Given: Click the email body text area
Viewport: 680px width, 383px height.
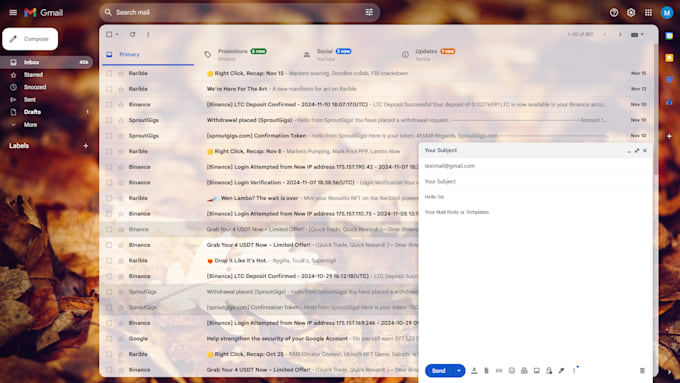Looking at the screenshot, I should point(536,278).
